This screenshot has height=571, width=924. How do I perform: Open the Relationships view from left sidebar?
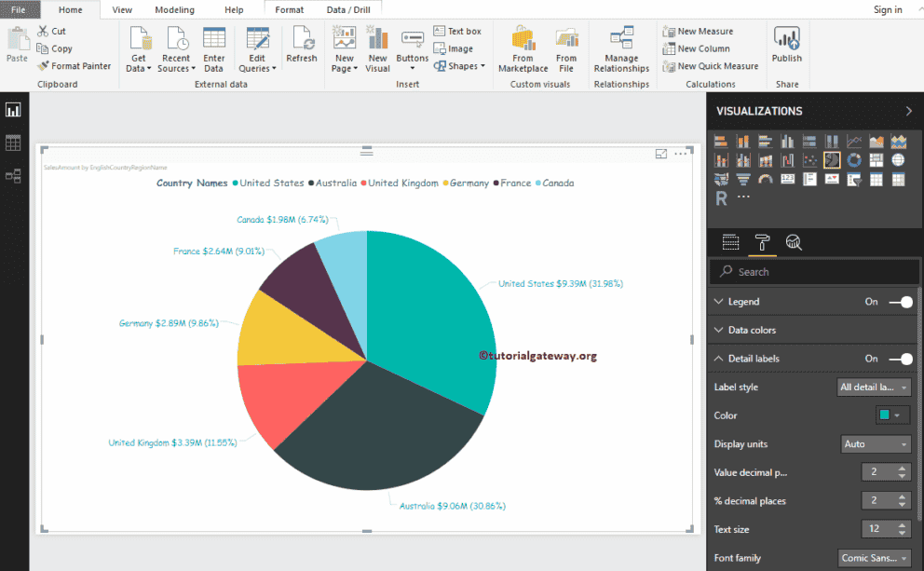click(15, 175)
